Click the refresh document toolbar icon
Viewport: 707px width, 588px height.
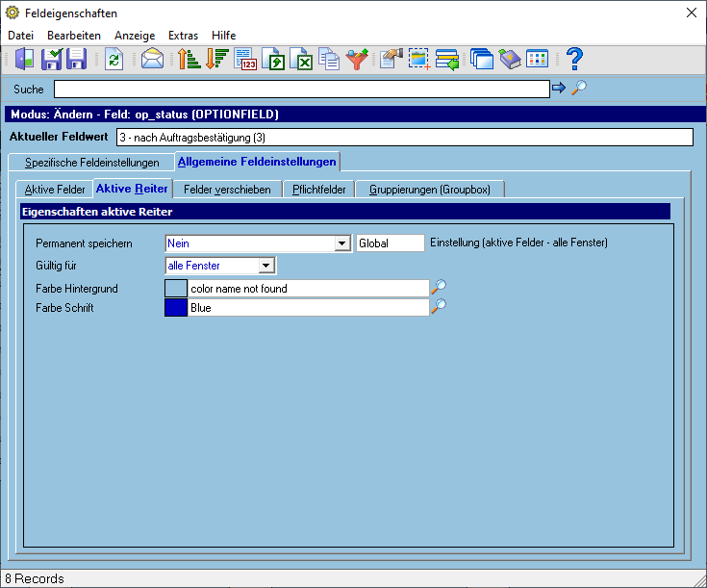(x=114, y=59)
